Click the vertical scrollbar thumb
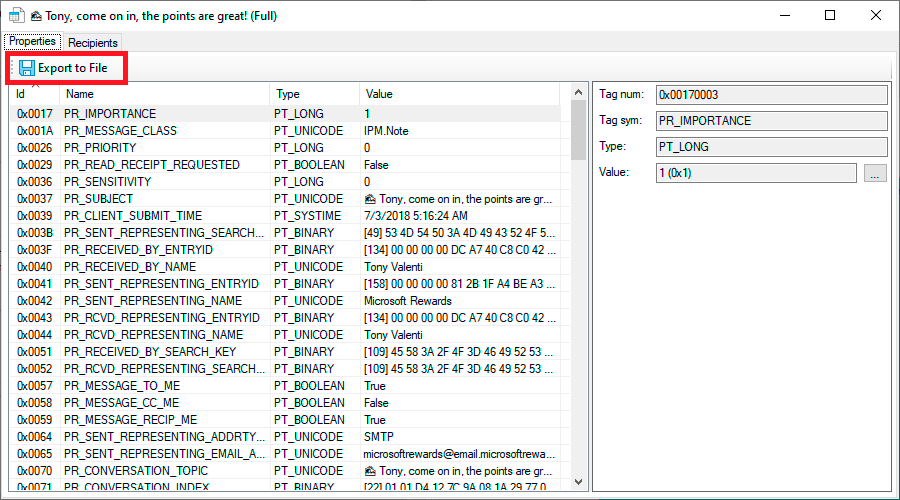Screen dimensions: 900x500 [x=579, y=130]
